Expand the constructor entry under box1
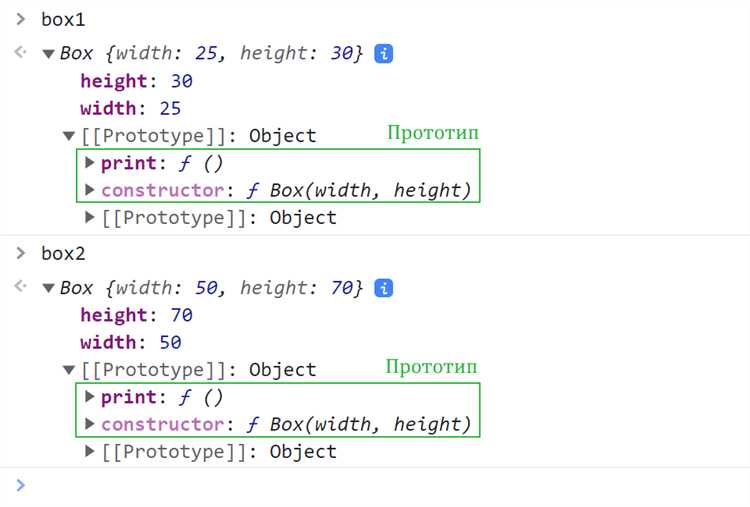The height and width of the screenshot is (507, 750). (89, 190)
